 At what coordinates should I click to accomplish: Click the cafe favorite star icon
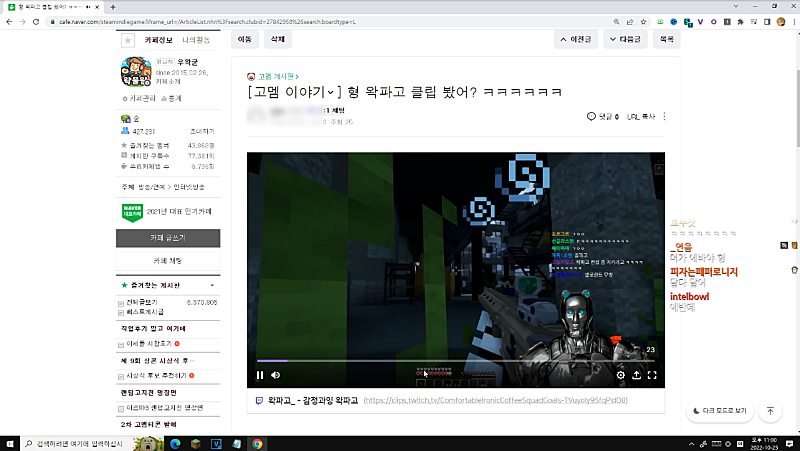click(128, 40)
